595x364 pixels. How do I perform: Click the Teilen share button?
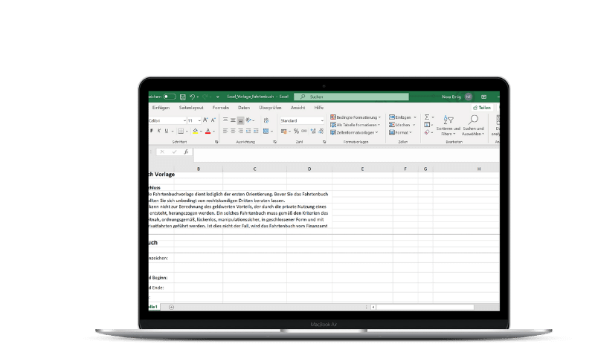coord(482,108)
